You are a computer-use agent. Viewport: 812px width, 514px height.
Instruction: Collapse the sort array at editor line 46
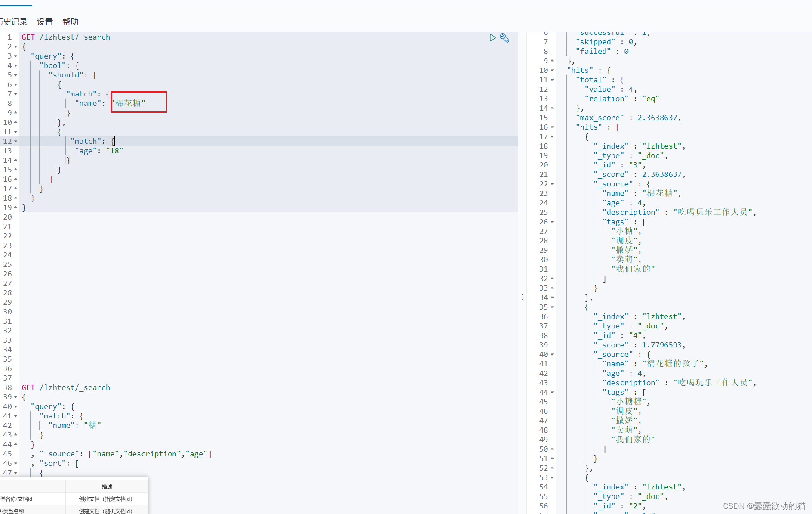pyautogui.click(x=16, y=464)
